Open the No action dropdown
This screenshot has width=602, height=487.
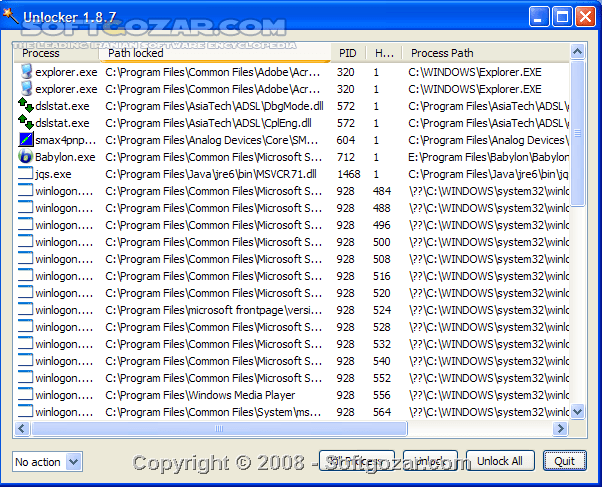[73, 461]
